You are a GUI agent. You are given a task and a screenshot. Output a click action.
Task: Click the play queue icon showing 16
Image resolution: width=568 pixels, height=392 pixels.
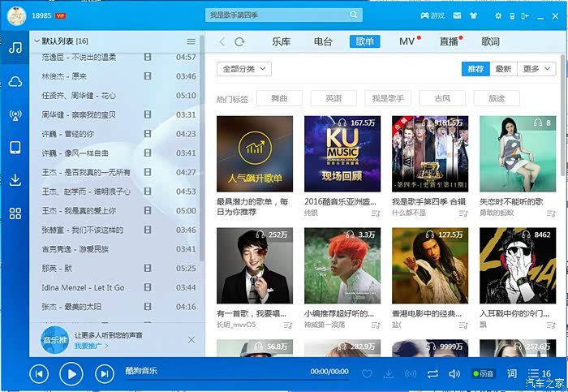539,373
